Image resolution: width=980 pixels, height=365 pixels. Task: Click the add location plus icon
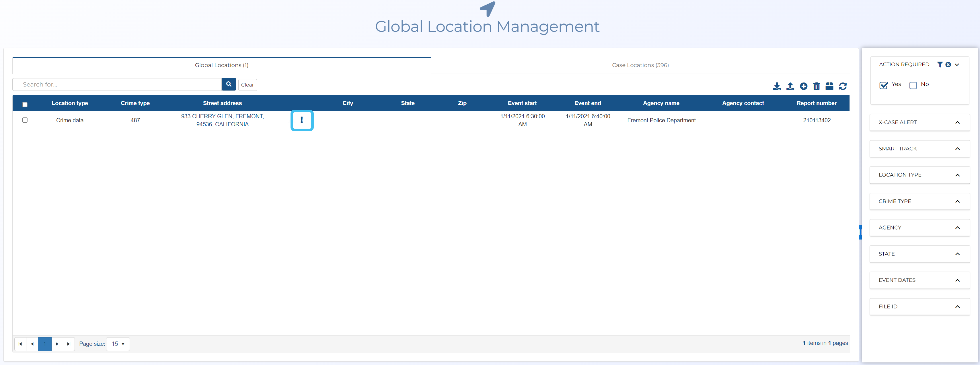[804, 86]
